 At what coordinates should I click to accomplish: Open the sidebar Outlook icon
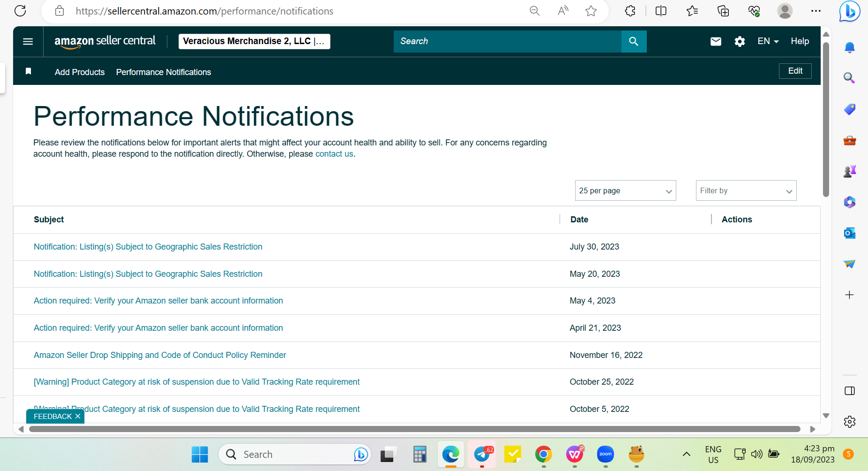tap(850, 233)
